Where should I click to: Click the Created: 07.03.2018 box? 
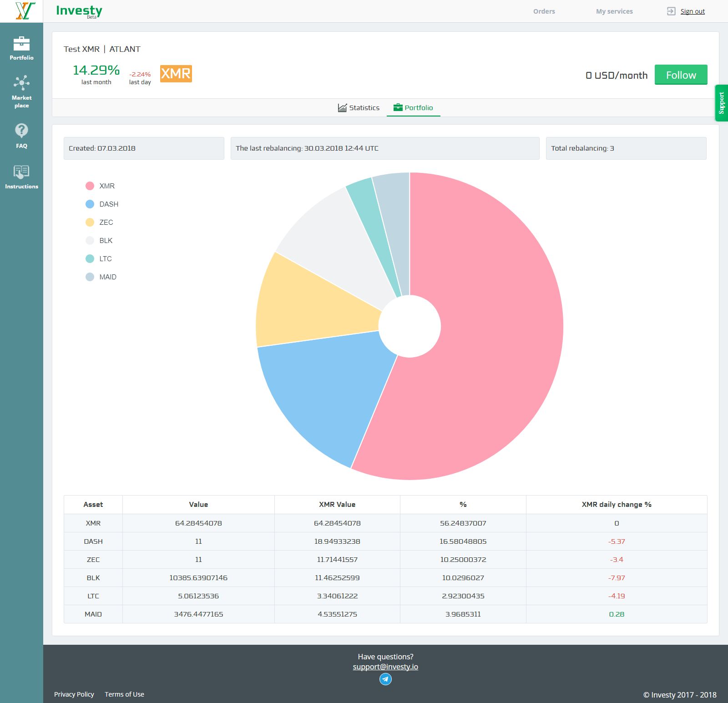(x=144, y=148)
